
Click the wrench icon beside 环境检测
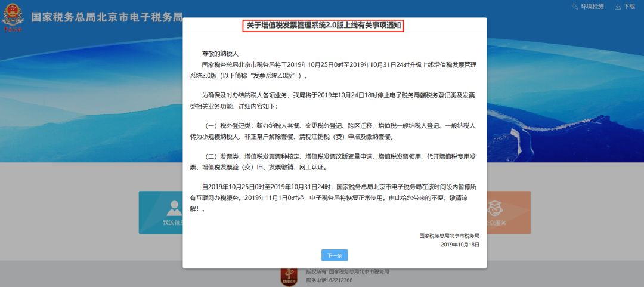[x=575, y=7]
